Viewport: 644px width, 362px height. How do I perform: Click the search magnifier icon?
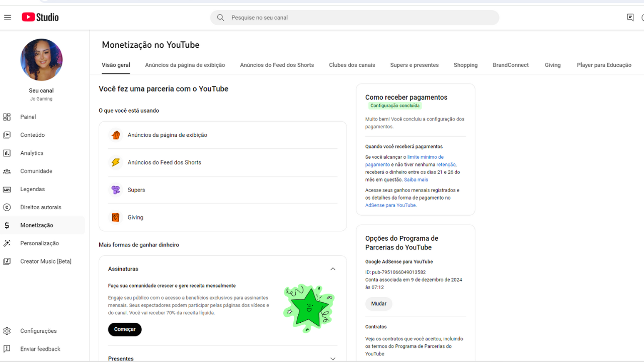[220, 18]
